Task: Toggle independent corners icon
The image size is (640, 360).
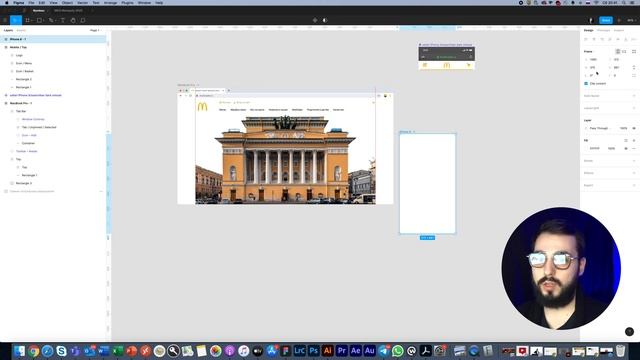Action: point(634,76)
